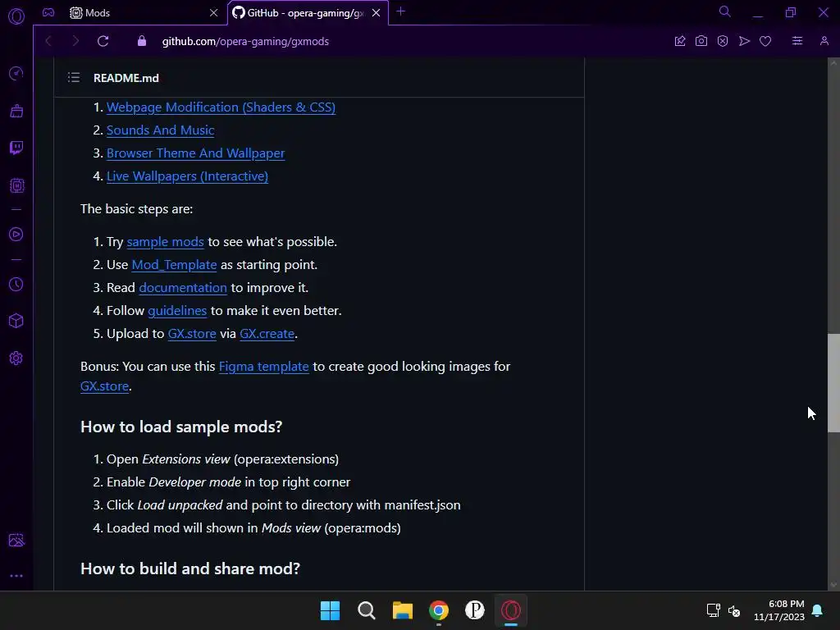Open File Explorer from taskbar
The image size is (840, 630).
(402, 610)
